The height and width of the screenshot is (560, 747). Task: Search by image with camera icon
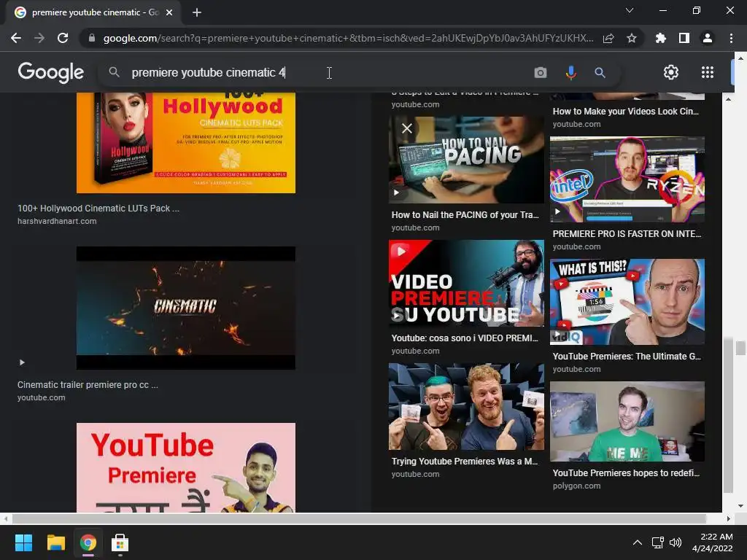541,72
